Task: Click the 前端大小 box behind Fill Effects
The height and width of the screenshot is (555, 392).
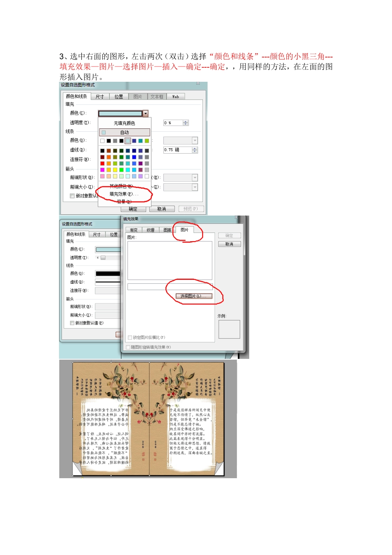Action: point(108,315)
